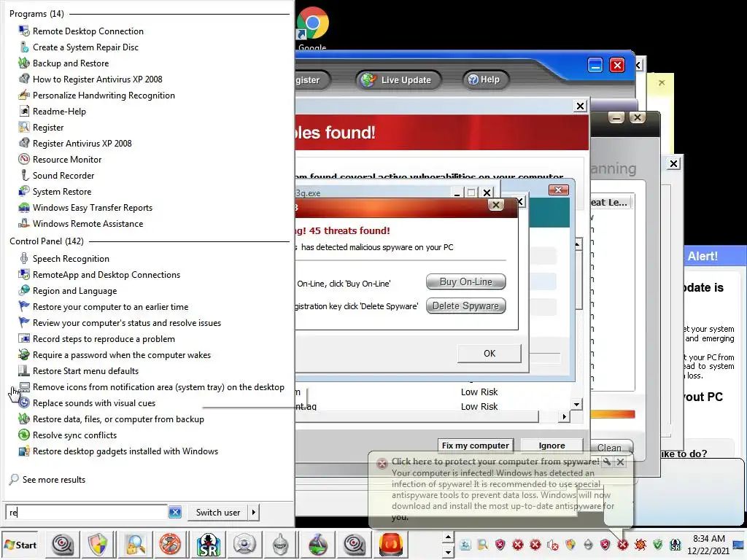Viewport: 747px width, 560px height.
Task: Click the SR icon in system tray
Action: 675,544
